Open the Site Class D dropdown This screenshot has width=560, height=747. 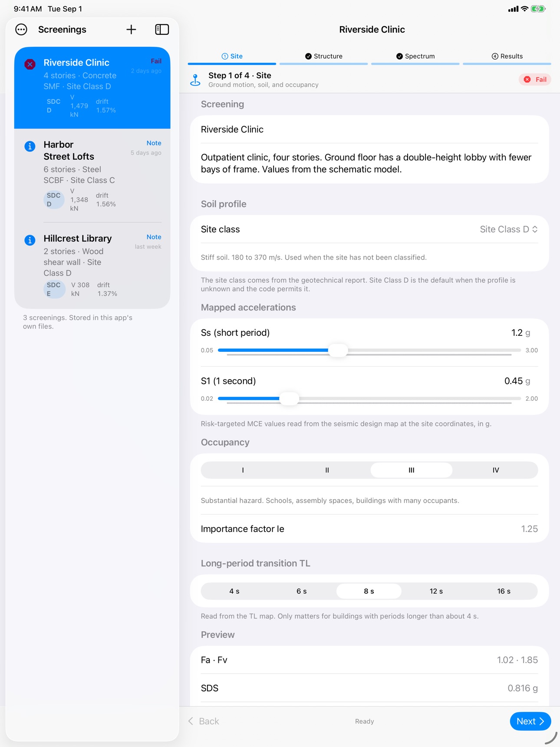(x=509, y=229)
